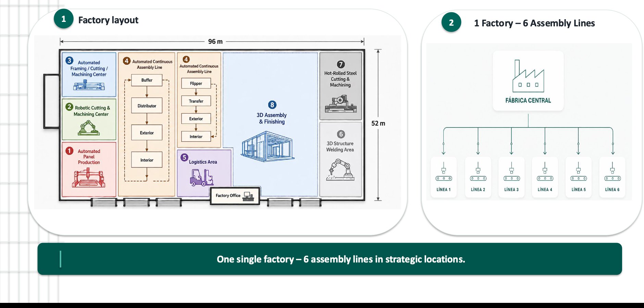Click the "3D Assembly & Finishing" label
644x308 pixels.
click(x=272, y=118)
